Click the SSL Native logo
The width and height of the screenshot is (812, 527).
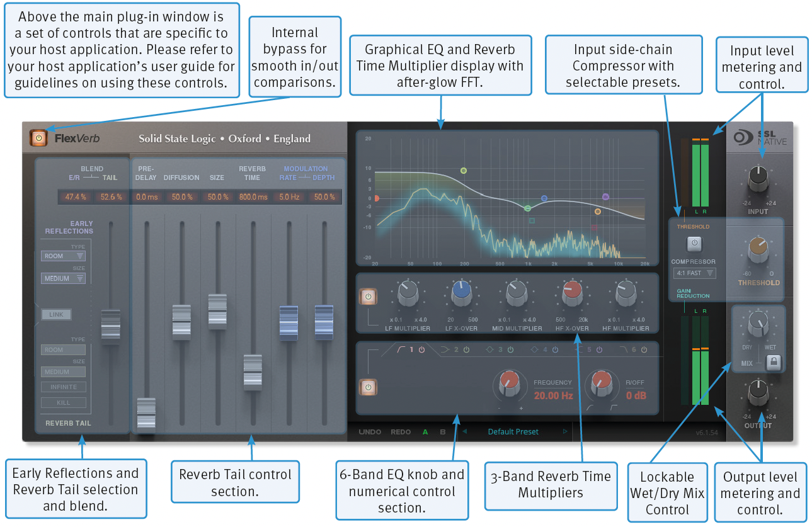point(760,138)
